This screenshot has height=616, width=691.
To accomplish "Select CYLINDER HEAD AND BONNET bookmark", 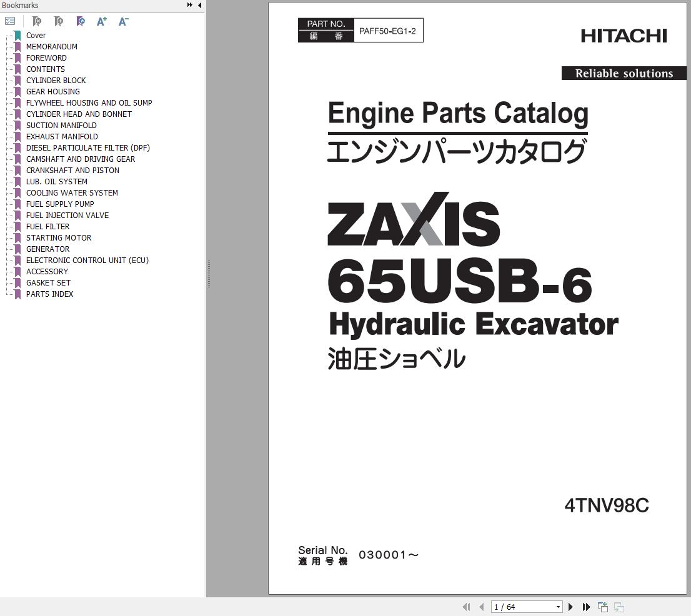I will (x=79, y=114).
